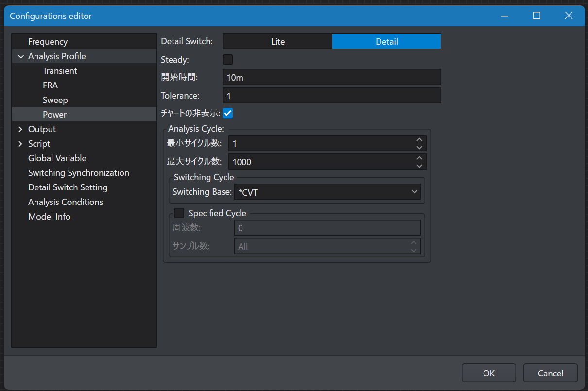The height and width of the screenshot is (391, 588).
Task: Edit the Tolerance value field
Action: pos(332,96)
